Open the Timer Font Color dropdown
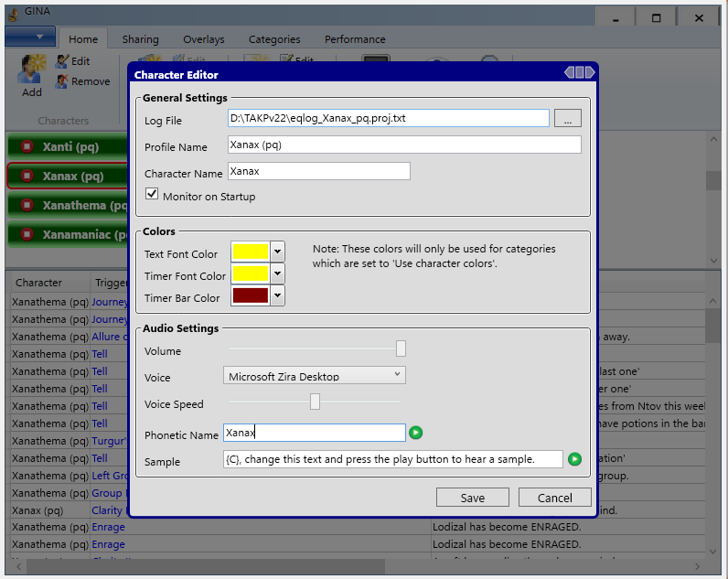The image size is (728, 579). coord(277,274)
